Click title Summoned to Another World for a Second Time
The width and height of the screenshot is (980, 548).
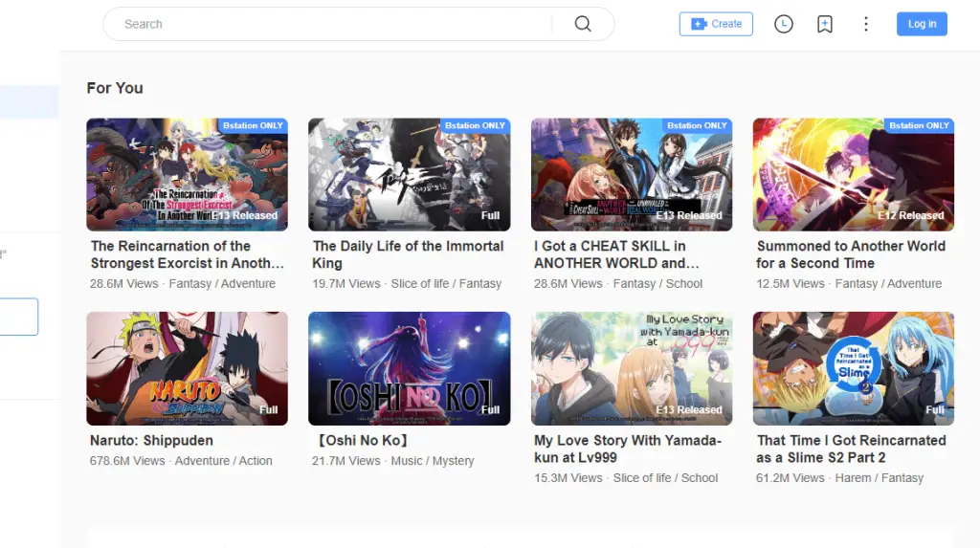(851, 254)
